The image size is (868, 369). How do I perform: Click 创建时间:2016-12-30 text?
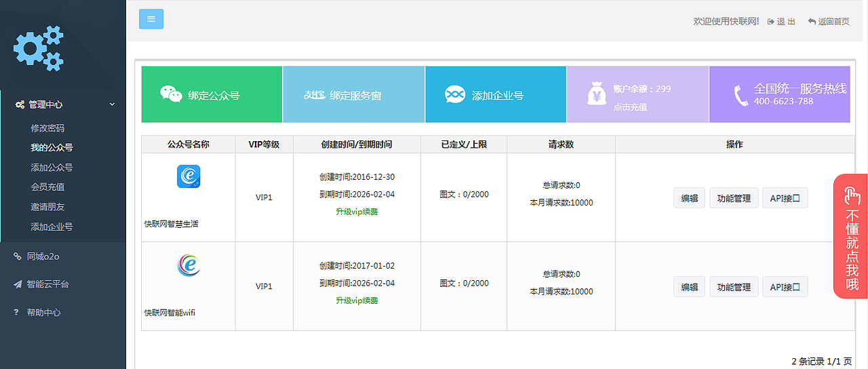tap(357, 177)
